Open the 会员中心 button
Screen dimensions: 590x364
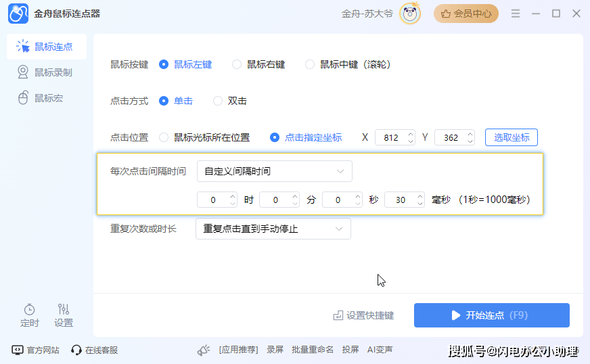pos(466,14)
